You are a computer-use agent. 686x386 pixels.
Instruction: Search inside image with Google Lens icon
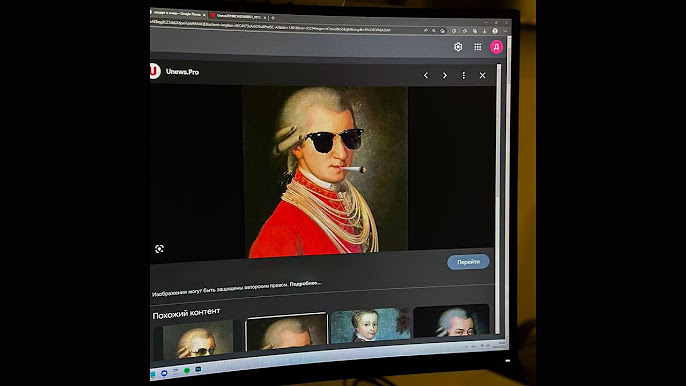tap(159, 249)
